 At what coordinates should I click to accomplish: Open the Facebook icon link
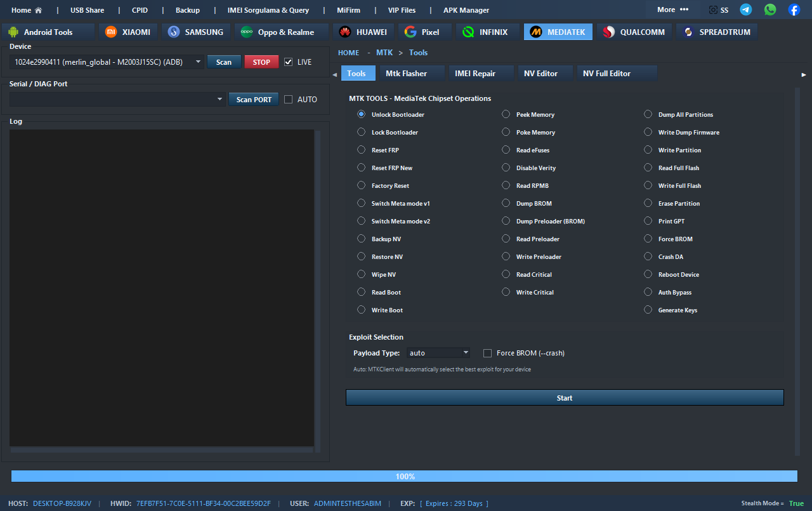pos(794,10)
